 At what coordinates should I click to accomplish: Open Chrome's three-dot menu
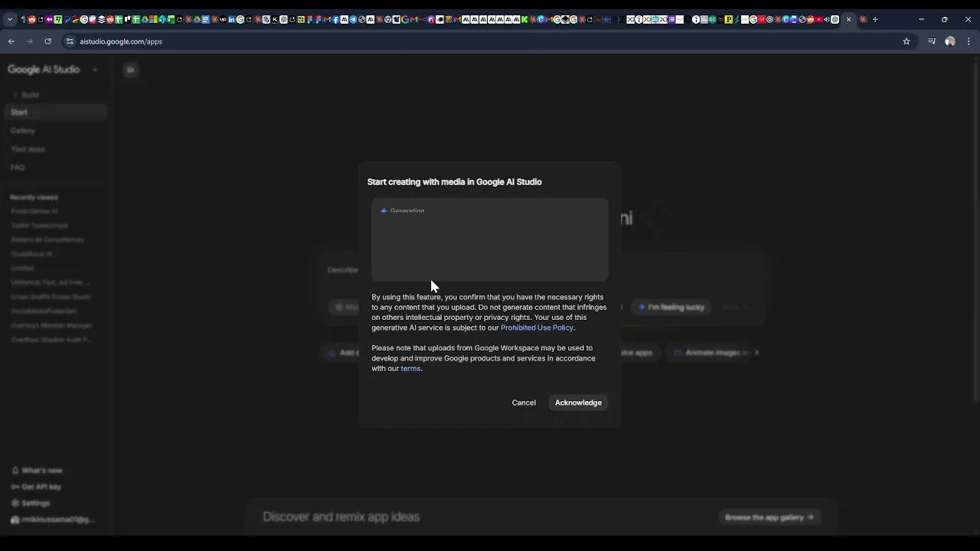click(x=969, y=41)
